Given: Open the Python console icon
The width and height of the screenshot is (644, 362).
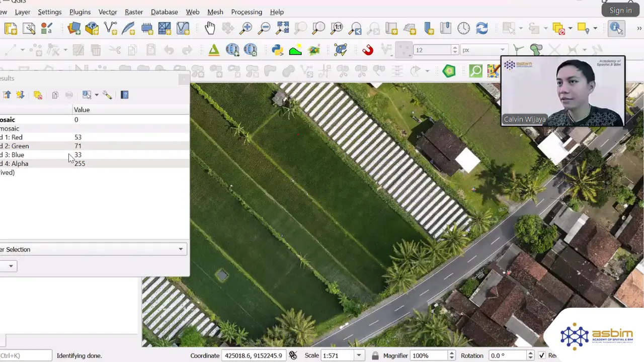Looking at the screenshot, I should (277, 50).
